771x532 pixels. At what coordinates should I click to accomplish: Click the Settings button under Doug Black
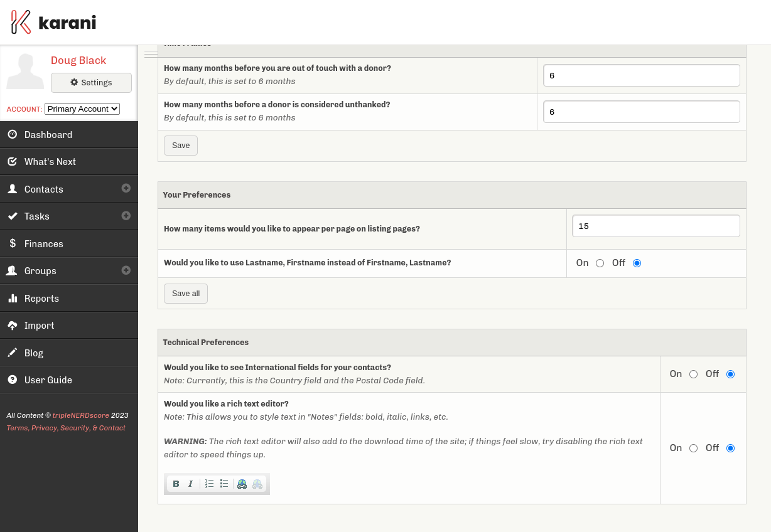(x=91, y=83)
